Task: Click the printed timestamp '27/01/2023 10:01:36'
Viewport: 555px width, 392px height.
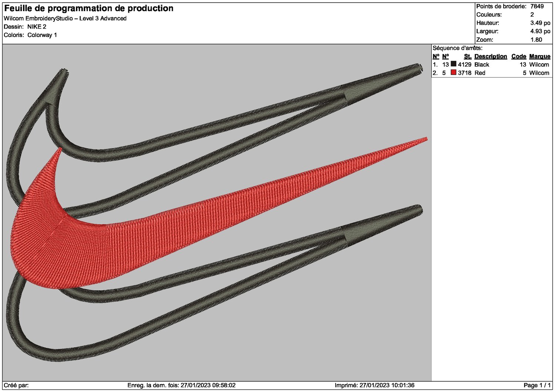Action: [x=387, y=385]
